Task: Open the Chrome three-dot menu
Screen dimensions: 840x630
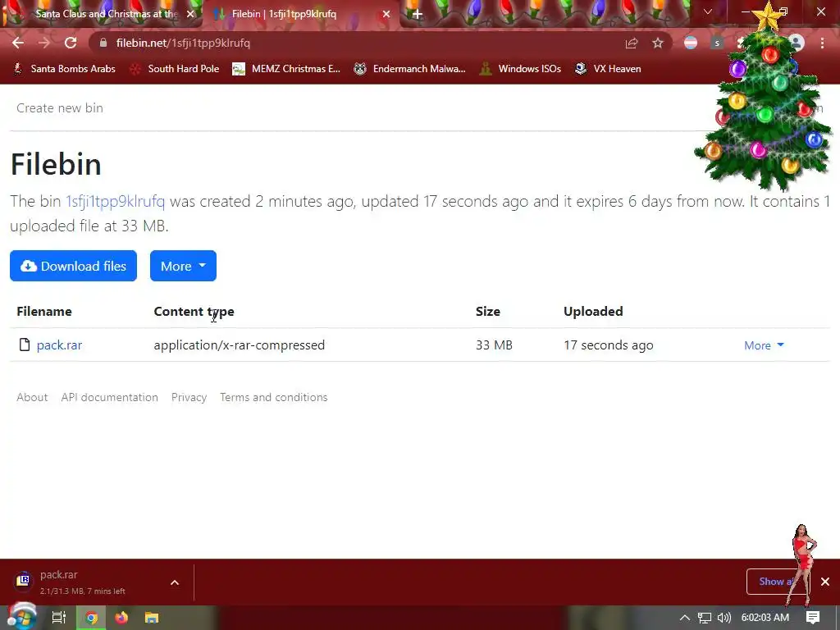Action: (822, 43)
